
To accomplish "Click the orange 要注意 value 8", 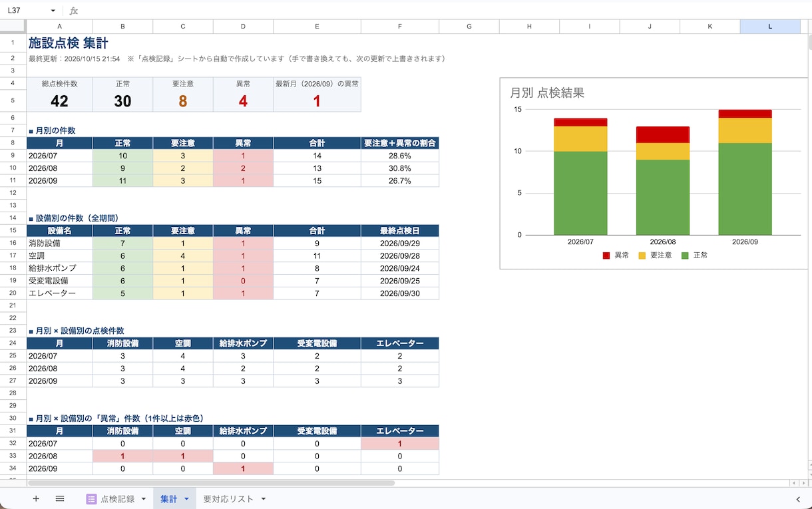I will pyautogui.click(x=183, y=101).
